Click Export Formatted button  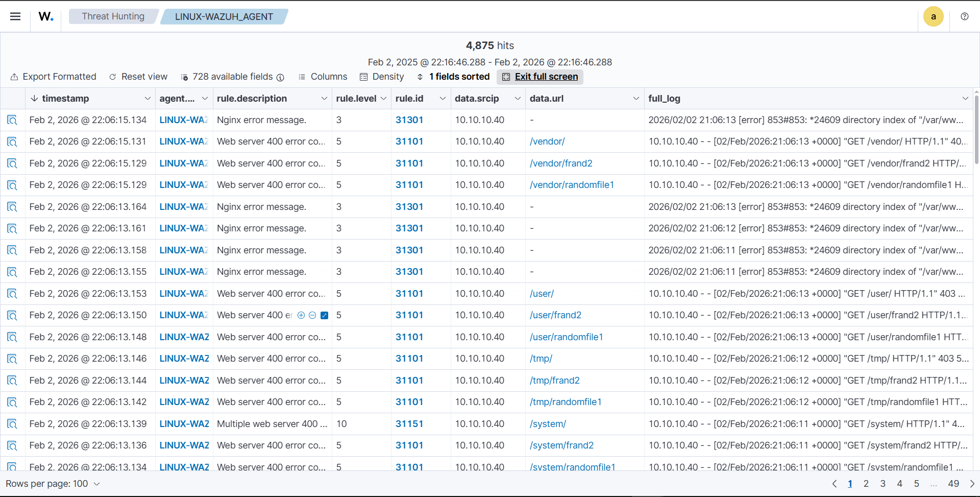[x=54, y=77]
